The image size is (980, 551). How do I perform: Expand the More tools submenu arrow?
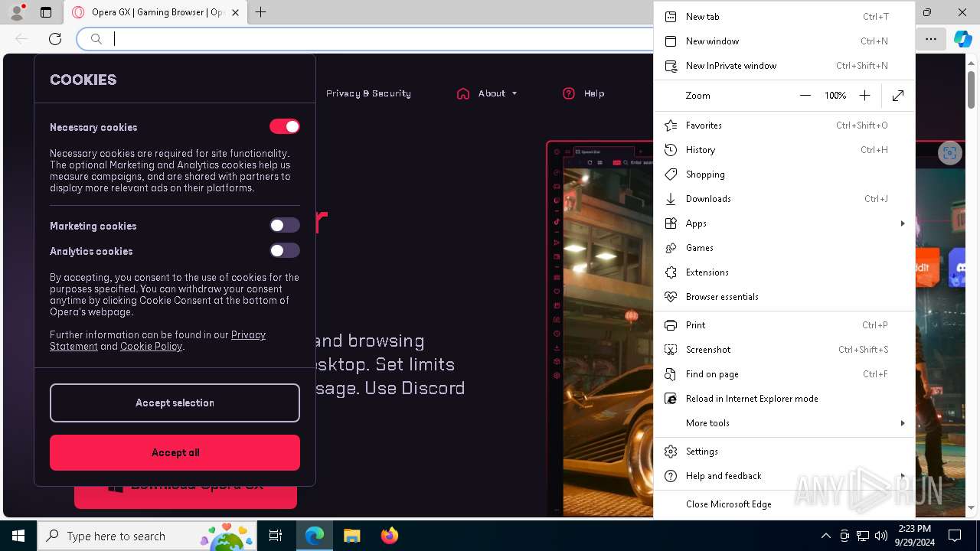(903, 423)
